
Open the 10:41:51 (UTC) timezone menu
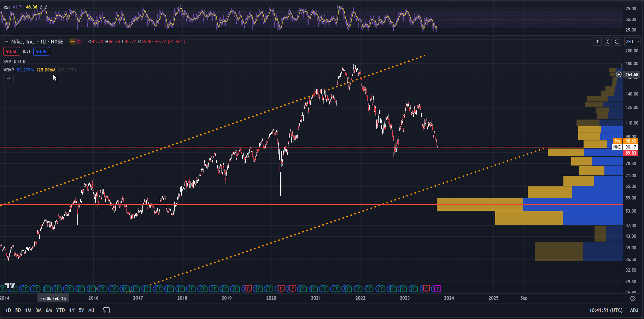605,310
